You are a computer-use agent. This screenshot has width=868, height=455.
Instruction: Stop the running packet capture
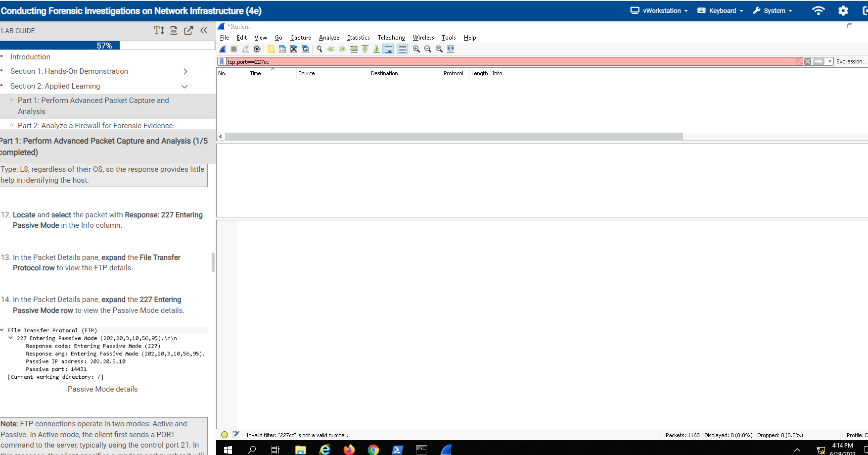tap(234, 49)
